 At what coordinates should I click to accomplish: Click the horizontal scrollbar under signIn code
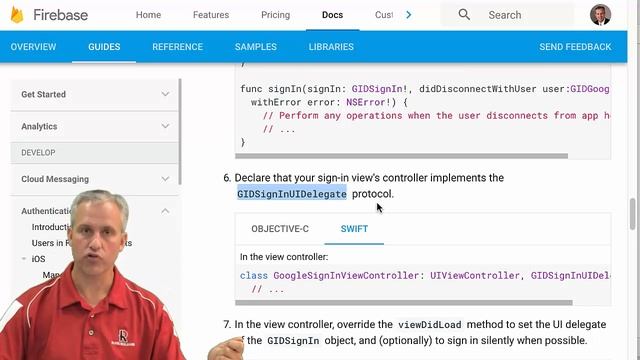[402, 156]
